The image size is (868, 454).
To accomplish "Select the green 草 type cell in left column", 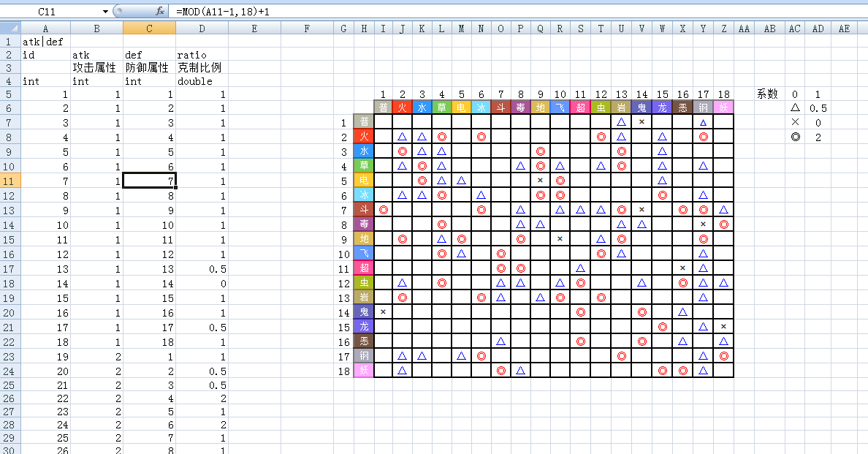I will point(363,166).
